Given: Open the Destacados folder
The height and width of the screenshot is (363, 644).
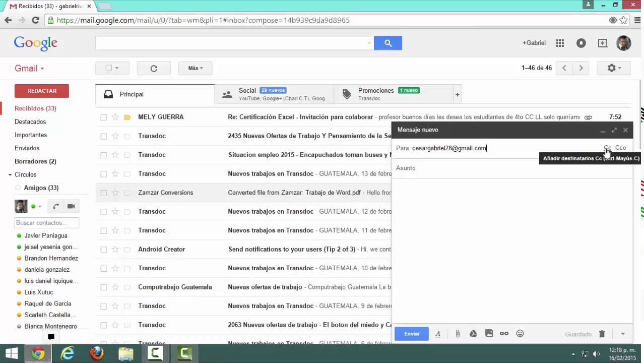Looking at the screenshot, I should [x=30, y=122].
